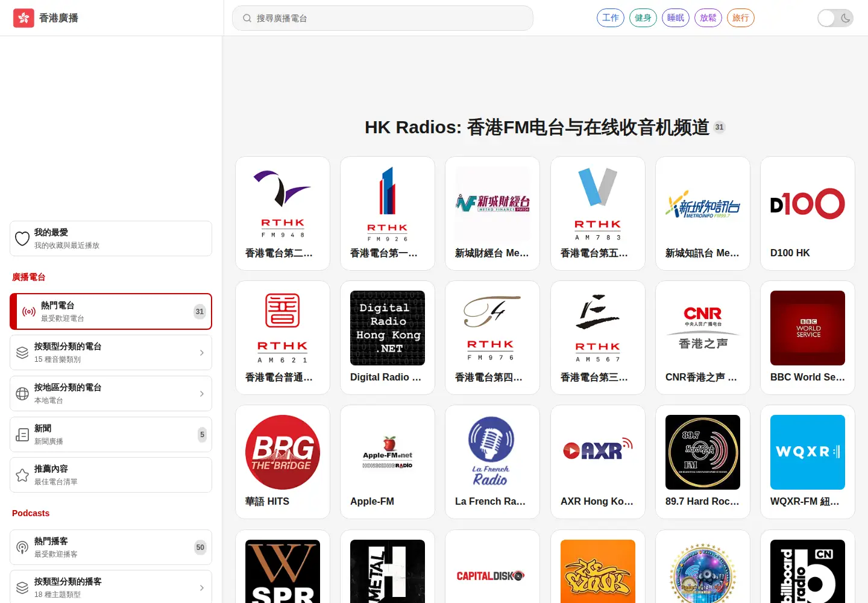Image resolution: width=868 pixels, height=603 pixels.
Task: Select the 健身 tag button
Action: pyautogui.click(x=643, y=18)
